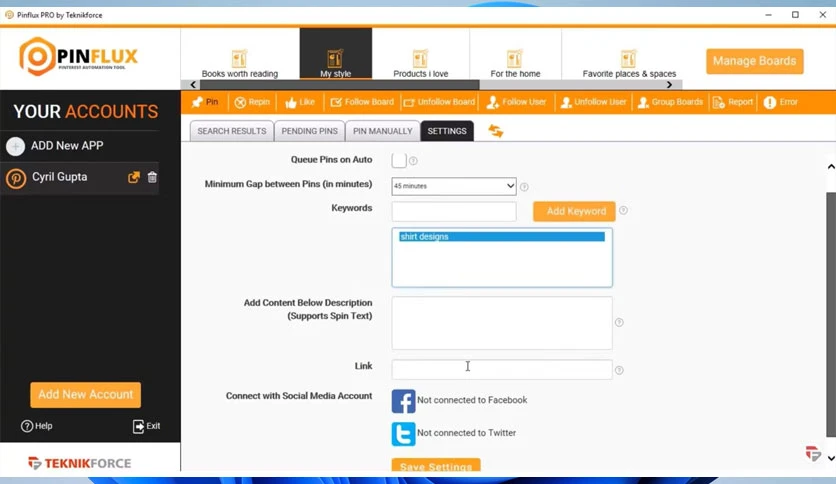Image resolution: width=836 pixels, height=484 pixels.
Task: Open Minimum Gap between Pins dropdown
Action: [x=454, y=186]
